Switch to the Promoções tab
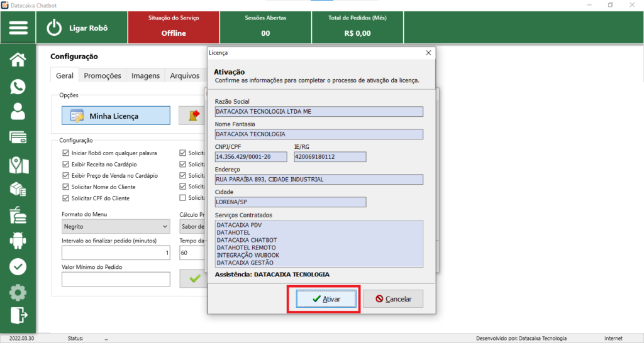Screen dimensions: 644x343 (x=103, y=75)
